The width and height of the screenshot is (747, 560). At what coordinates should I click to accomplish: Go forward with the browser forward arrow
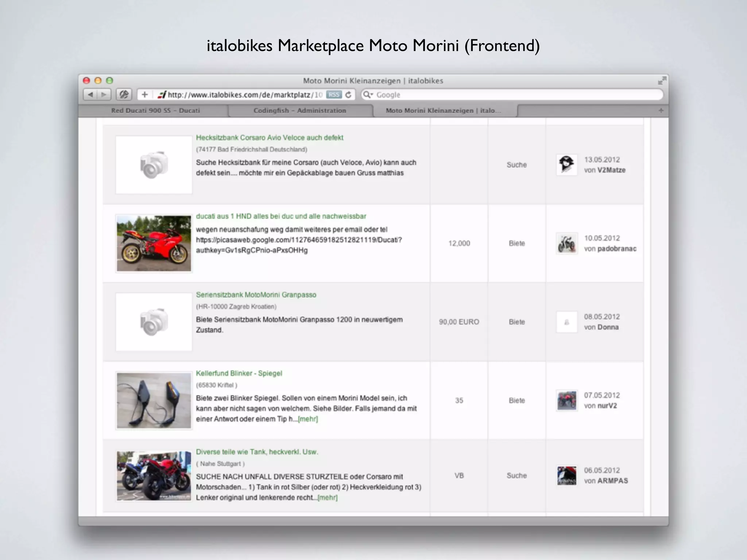coord(104,95)
